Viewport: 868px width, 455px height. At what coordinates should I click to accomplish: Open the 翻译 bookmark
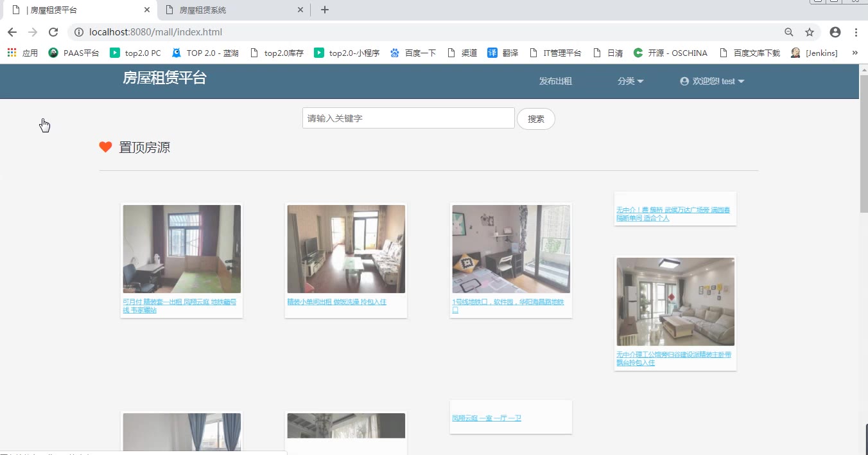click(503, 53)
